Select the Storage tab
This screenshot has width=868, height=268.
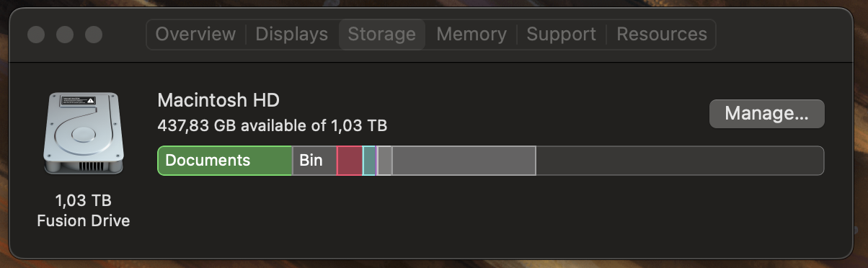[x=381, y=34]
